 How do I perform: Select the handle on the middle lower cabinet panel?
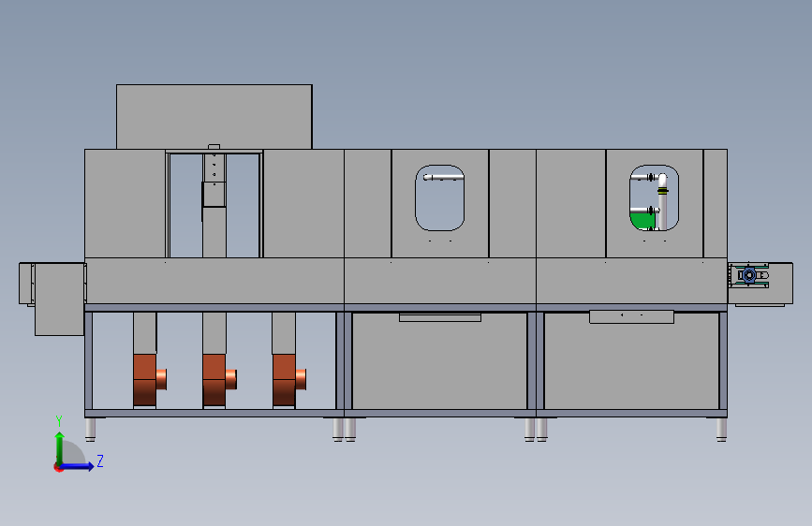pyautogui.click(x=440, y=317)
